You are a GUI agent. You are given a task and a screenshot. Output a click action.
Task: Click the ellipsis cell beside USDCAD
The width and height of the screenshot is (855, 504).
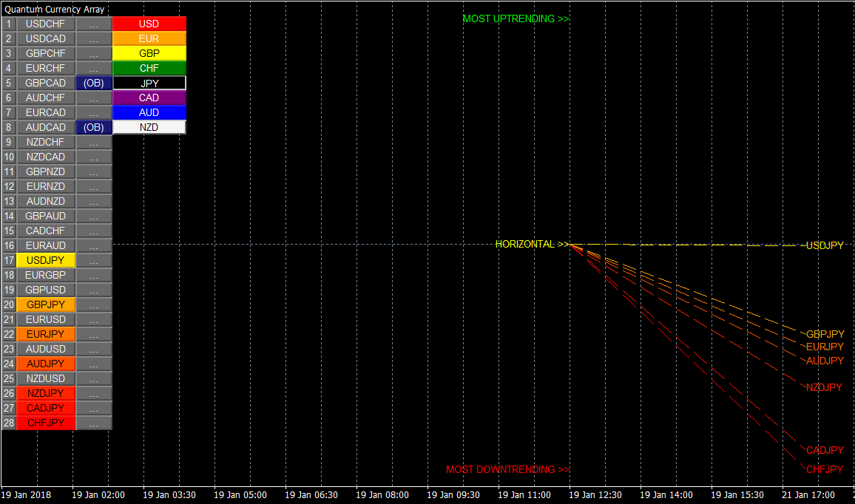point(94,38)
